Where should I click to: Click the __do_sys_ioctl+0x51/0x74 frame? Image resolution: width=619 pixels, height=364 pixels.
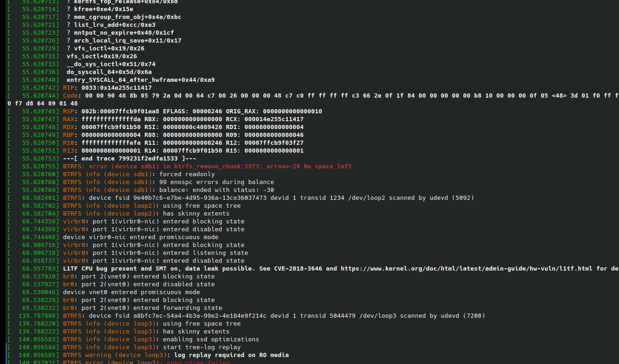[x=111, y=64]
